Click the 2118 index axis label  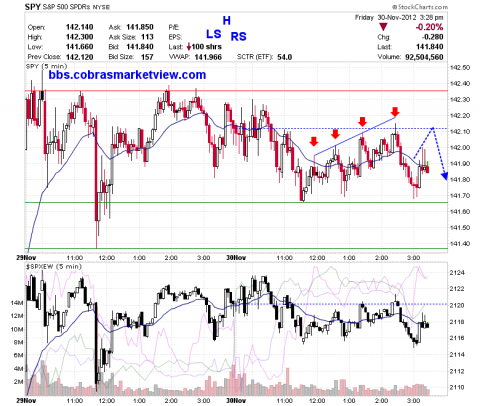pos(457,322)
